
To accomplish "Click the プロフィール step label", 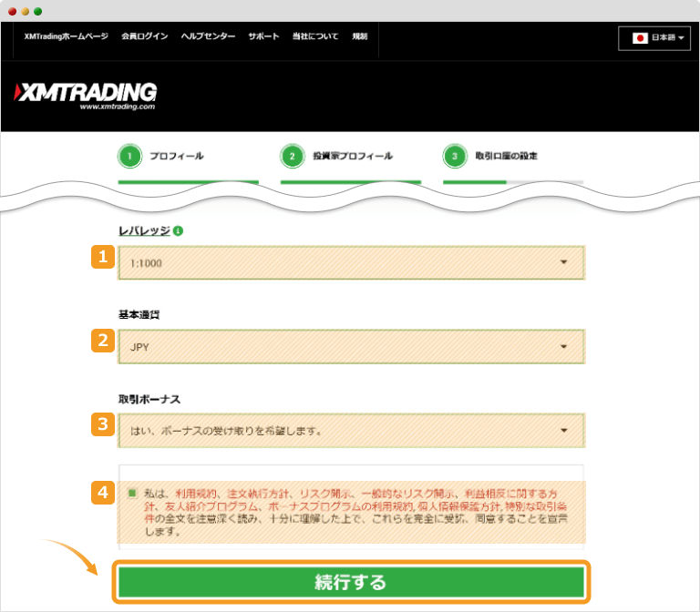I will (x=176, y=156).
